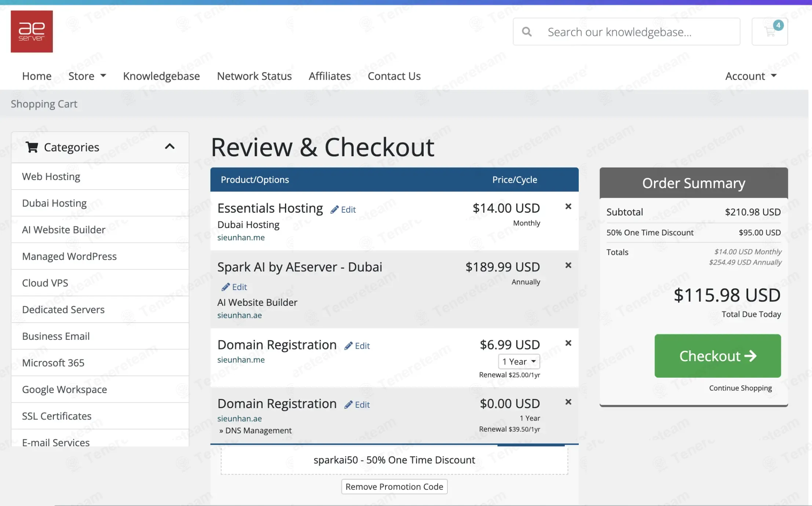812x506 pixels.
Task: Click the Categories cart icon
Action: pos(32,147)
